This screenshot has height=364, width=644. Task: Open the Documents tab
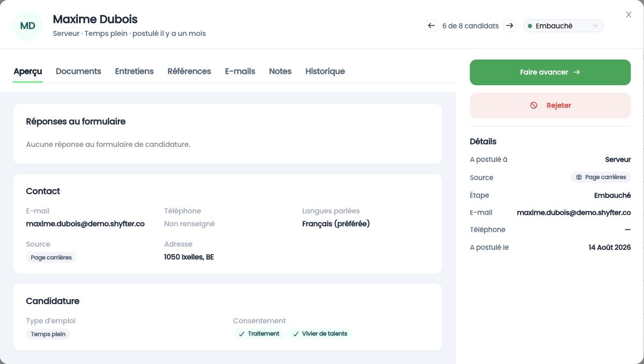coord(78,71)
